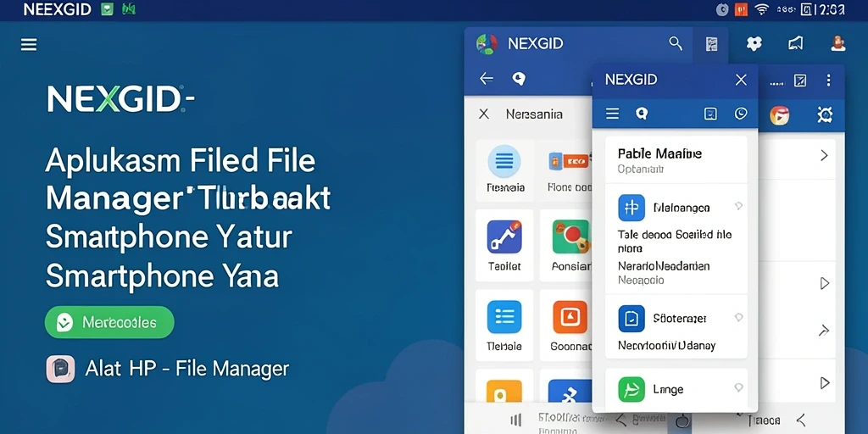The height and width of the screenshot is (434, 868).
Task: Select the Lange label
Action: (x=668, y=390)
